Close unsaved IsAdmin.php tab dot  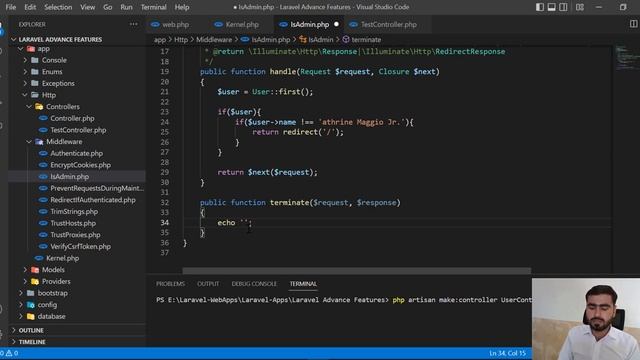336,24
